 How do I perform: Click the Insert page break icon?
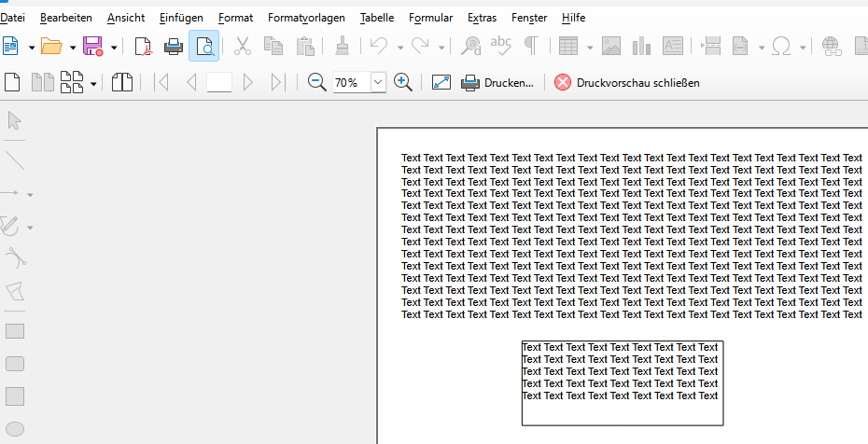[x=711, y=47]
